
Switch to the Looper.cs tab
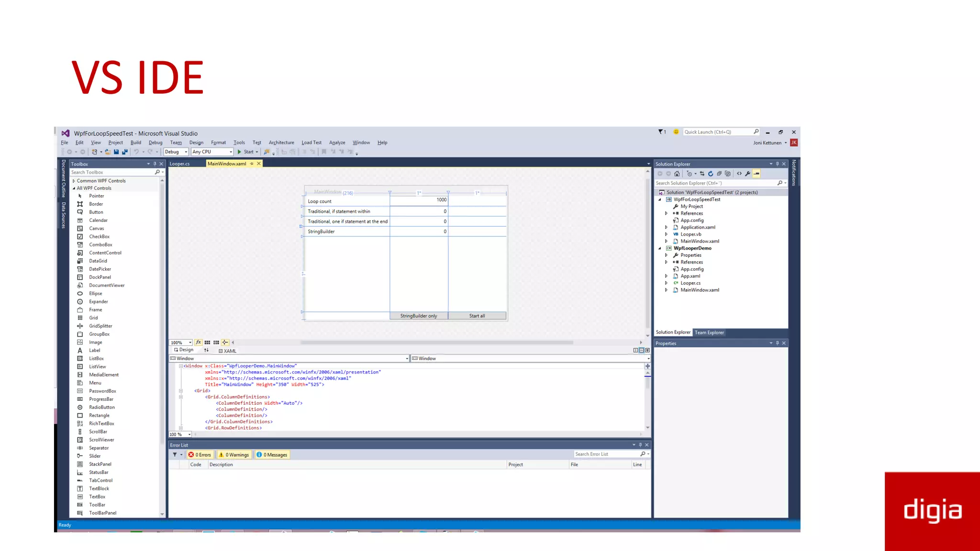(180, 164)
